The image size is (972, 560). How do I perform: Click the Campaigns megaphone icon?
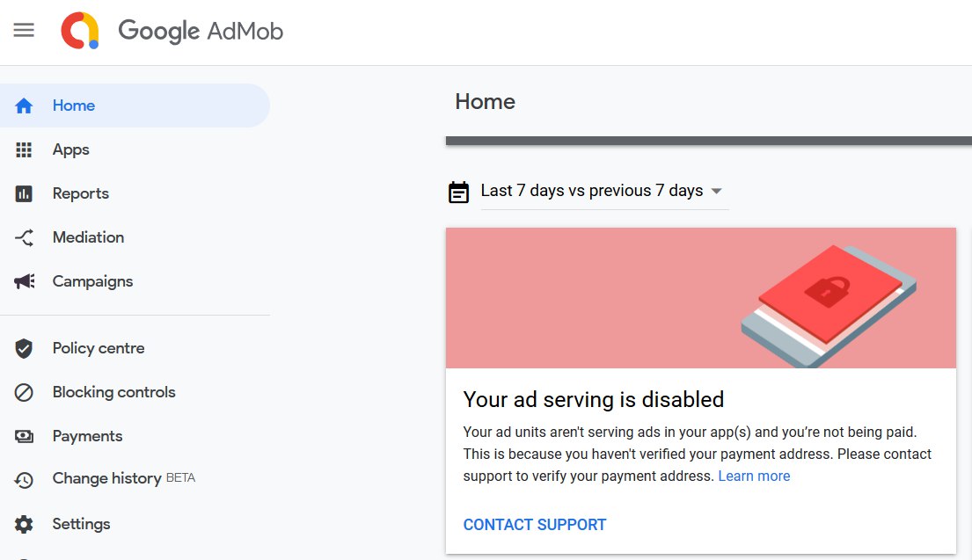(24, 282)
